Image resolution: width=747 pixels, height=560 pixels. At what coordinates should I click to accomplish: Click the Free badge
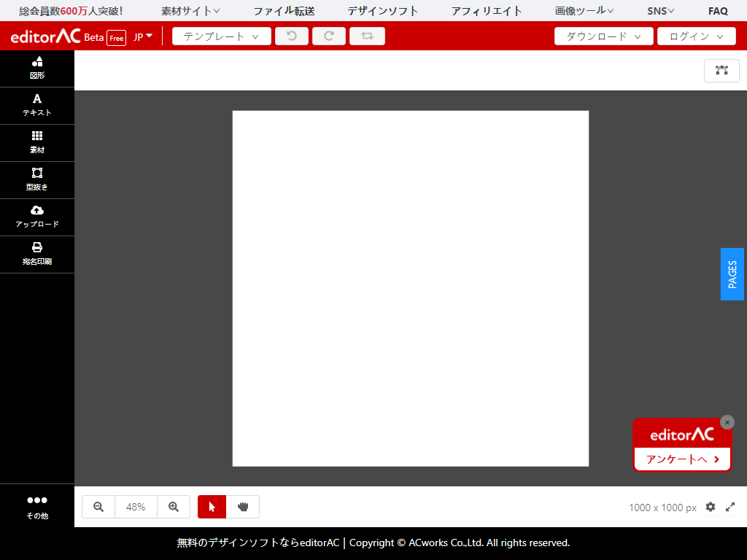click(116, 38)
